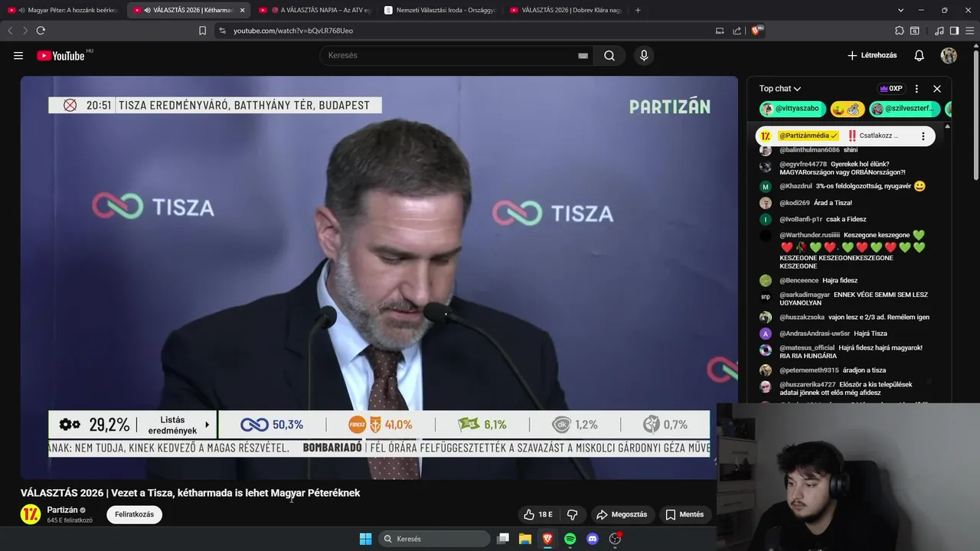The image size is (980, 551).
Task: Click the @Khazdrul chat username
Action: pos(795,186)
